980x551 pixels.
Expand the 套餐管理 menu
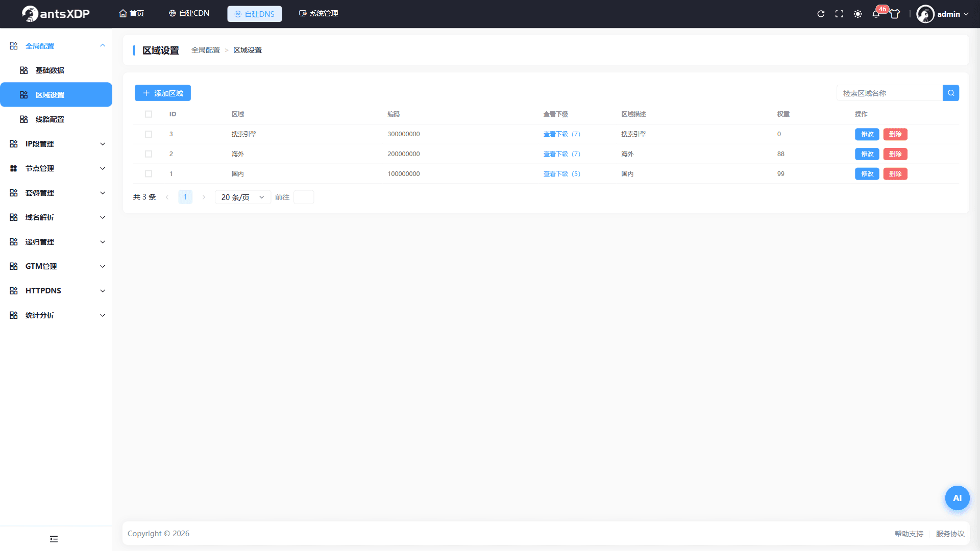coord(56,193)
